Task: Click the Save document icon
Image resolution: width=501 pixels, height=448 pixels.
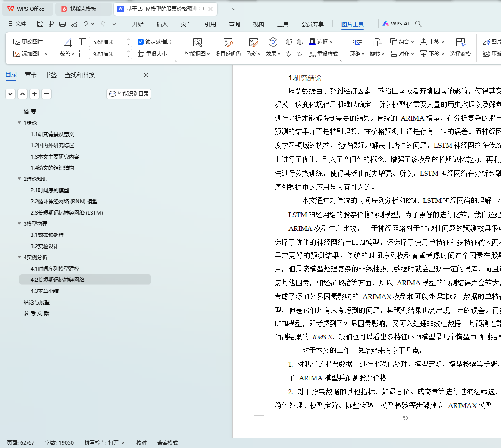Action: 40,24
